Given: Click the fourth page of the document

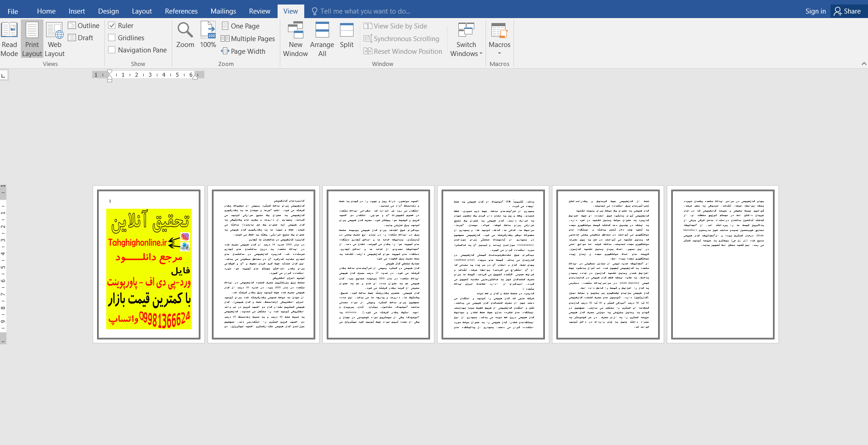Looking at the screenshot, I should (493, 264).
